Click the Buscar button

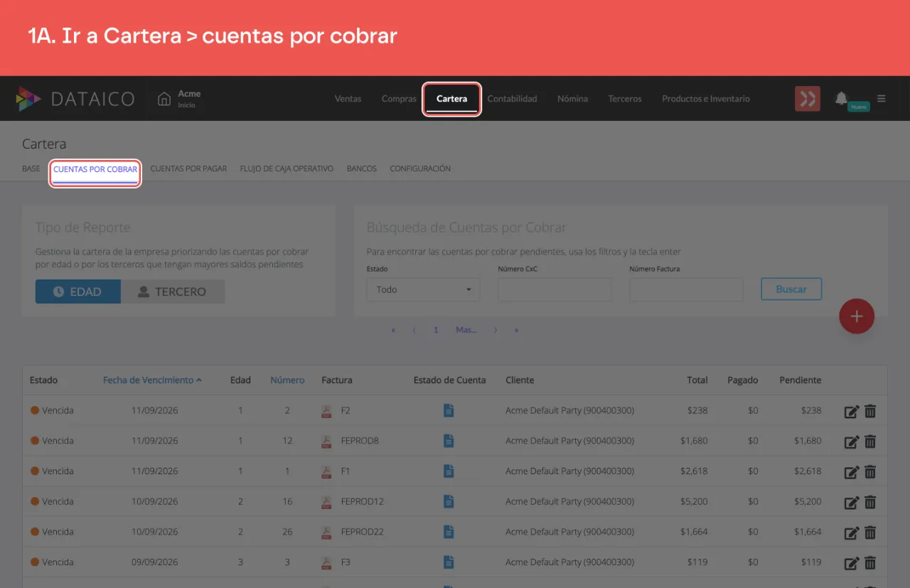pyautogui.click(x=791, y=289)
